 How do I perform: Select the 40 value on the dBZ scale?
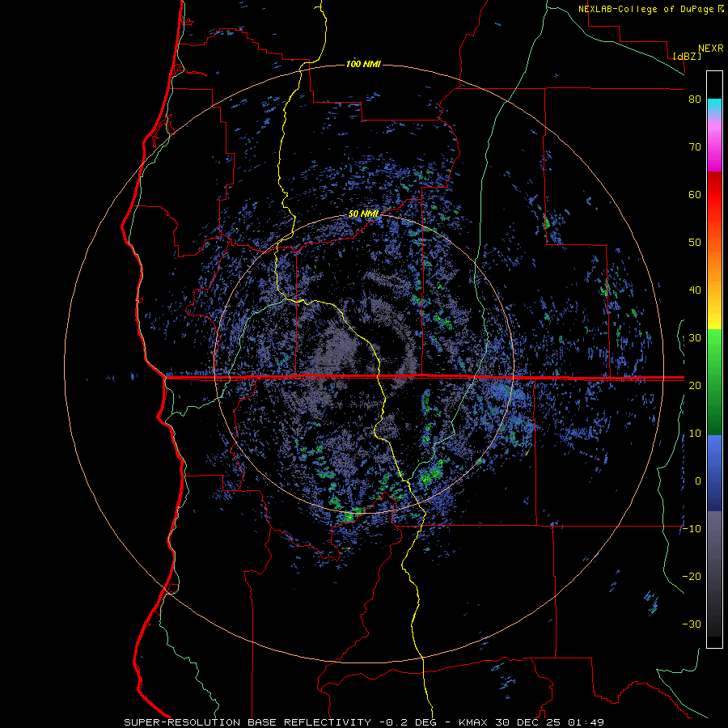[695, 290]
